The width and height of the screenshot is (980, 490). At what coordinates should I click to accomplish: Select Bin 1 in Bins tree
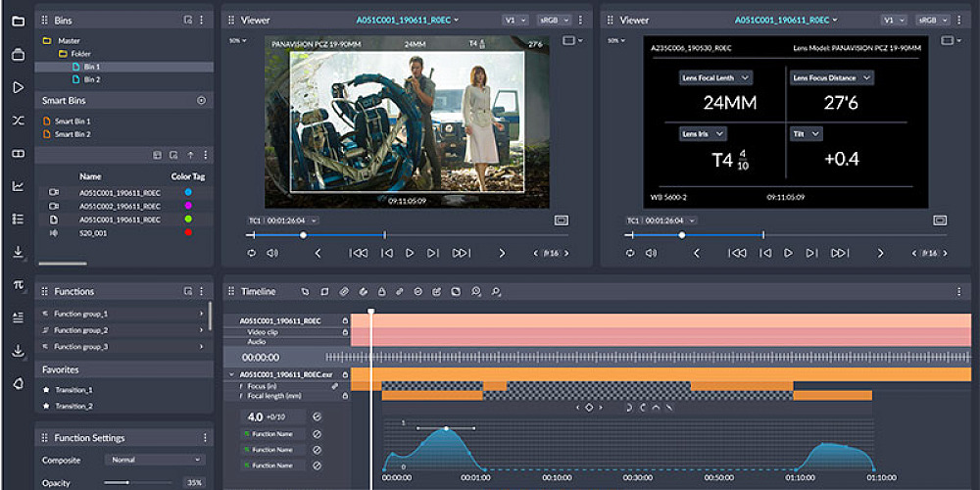(91, 67)
